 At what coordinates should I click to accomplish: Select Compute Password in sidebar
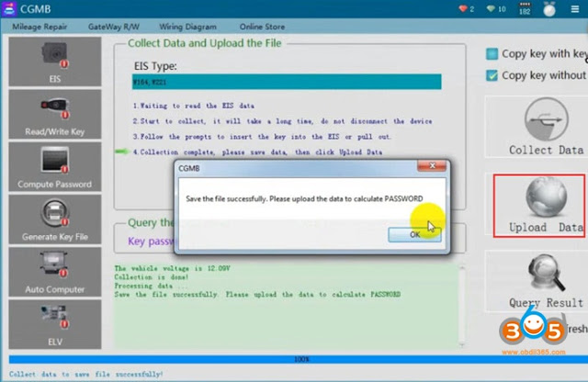(x=55, y=167)
